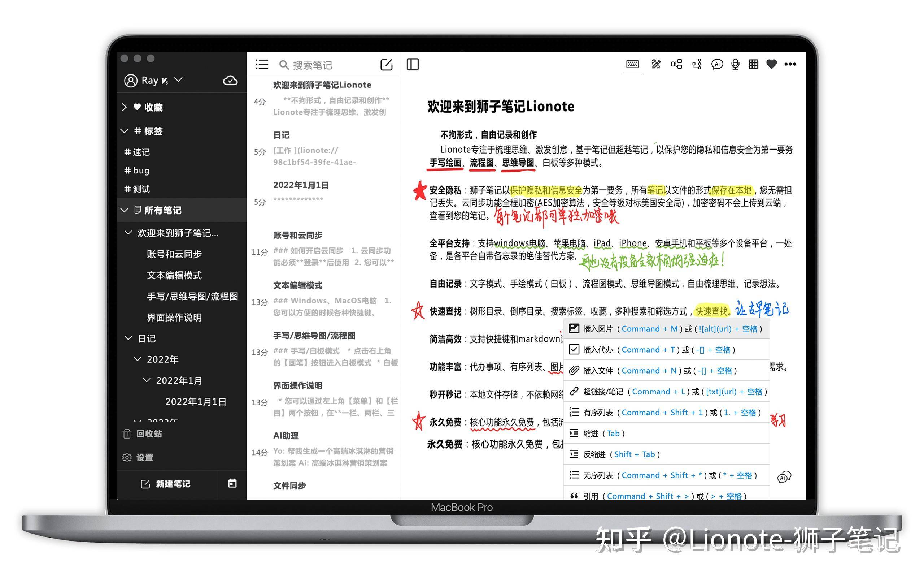Choose 插入图片 from the popup menu
The height and width of the screenshot is (578, 924).
pyautogui.click(x=666, y=328)
